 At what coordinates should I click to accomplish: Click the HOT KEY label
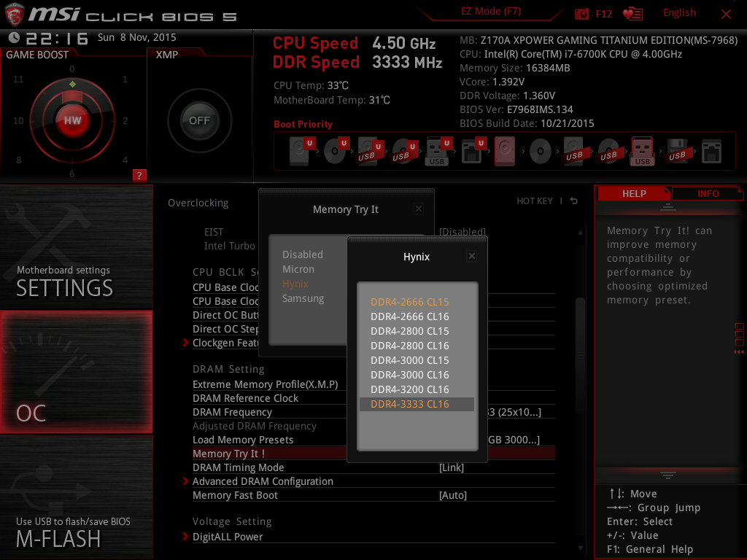point(535,201)
